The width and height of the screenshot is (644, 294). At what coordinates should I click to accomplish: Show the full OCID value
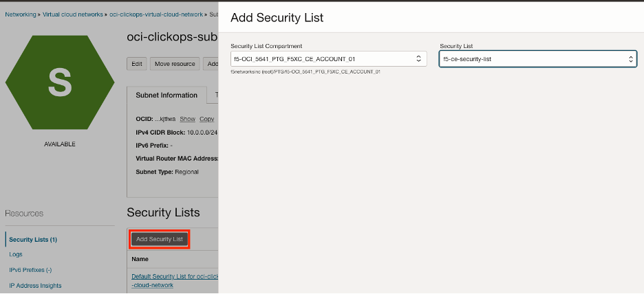point(187,119)
